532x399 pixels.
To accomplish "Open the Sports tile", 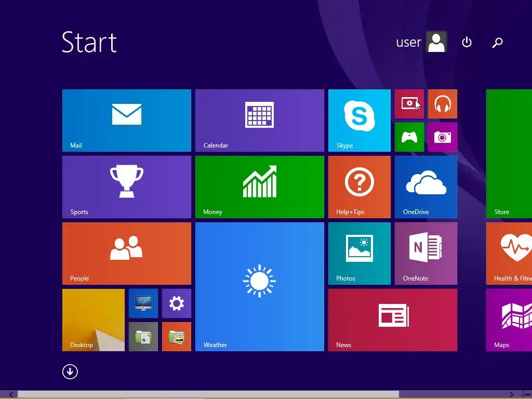I will [x=127, y=187].
